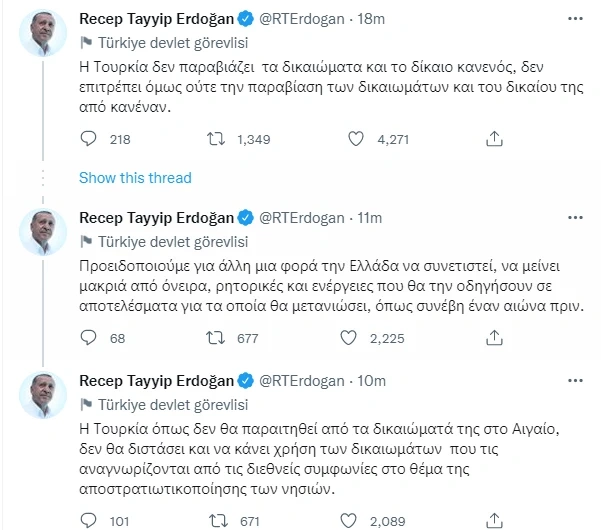Click the flag icon beside the first "Türkiye devlet görevlisi"
601x530 pixels.
pyautogui.click(x=84, y=42)
